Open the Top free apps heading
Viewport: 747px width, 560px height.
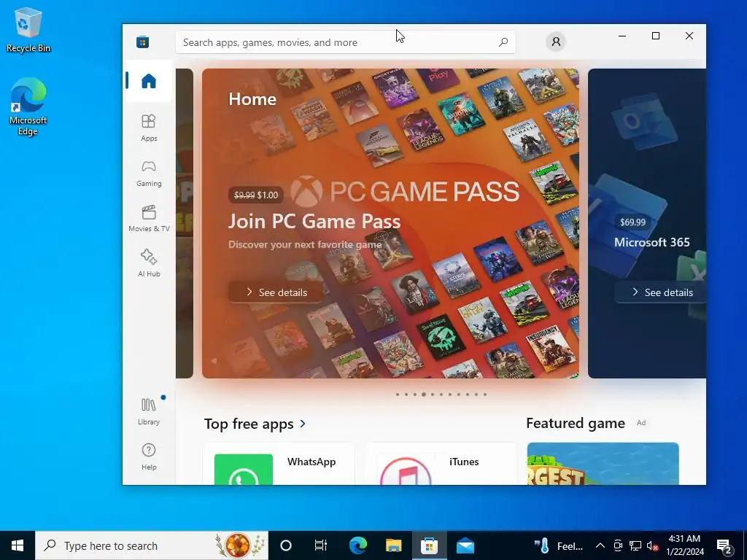pyautogui.click(x=249, y=424)
